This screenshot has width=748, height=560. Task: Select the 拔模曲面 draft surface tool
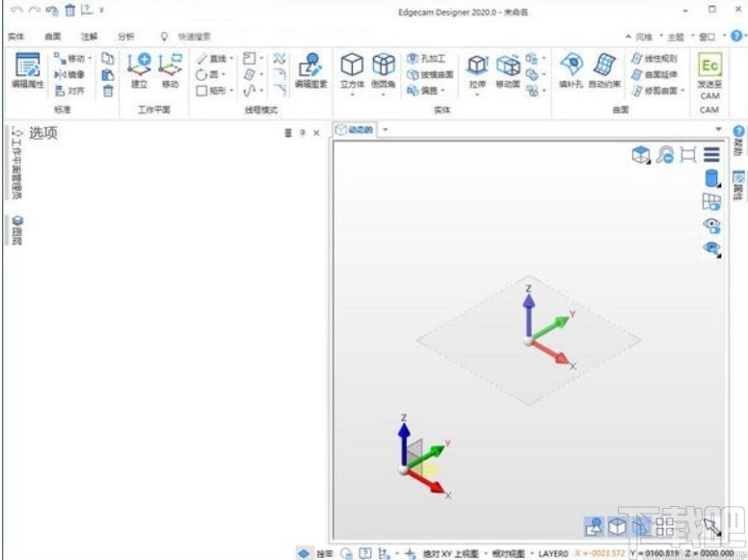(430, 74)
